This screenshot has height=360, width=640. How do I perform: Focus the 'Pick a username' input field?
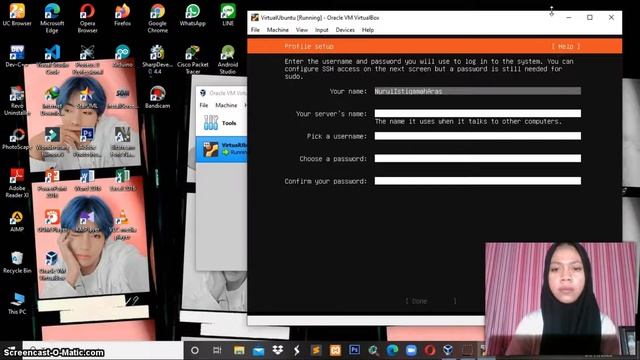[478, 136]
